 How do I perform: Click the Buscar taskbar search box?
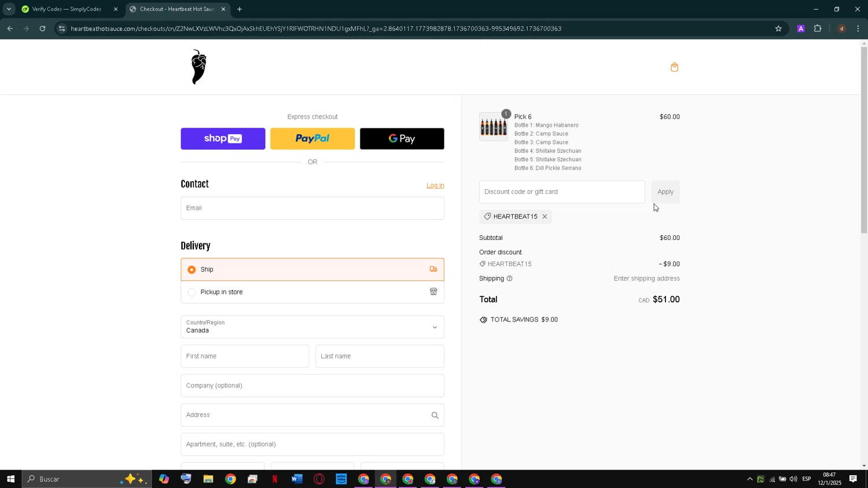[87, 479]
